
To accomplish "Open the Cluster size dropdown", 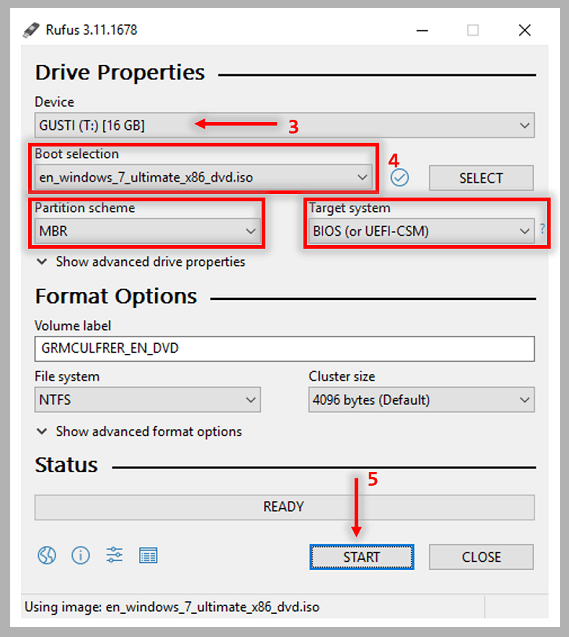I will pyautogui.click(x=421, y=400).
